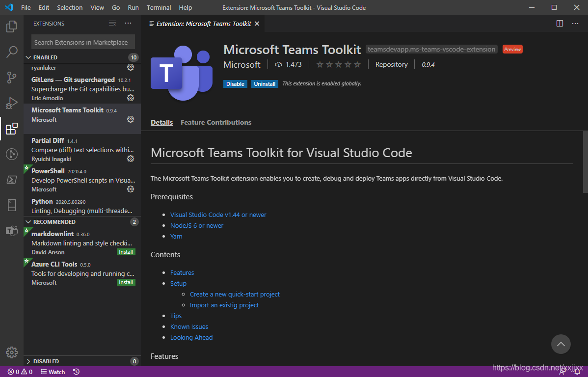Focus the Search Extensions in Marketplace field
The image size is (588, 377).
(x=83, y=42)
